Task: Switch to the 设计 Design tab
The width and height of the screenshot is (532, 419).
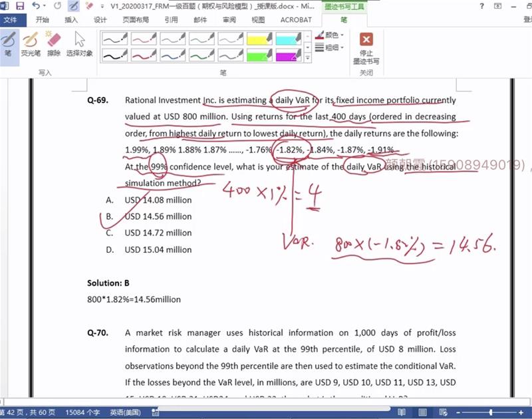Action: click(x=100, y=20)
